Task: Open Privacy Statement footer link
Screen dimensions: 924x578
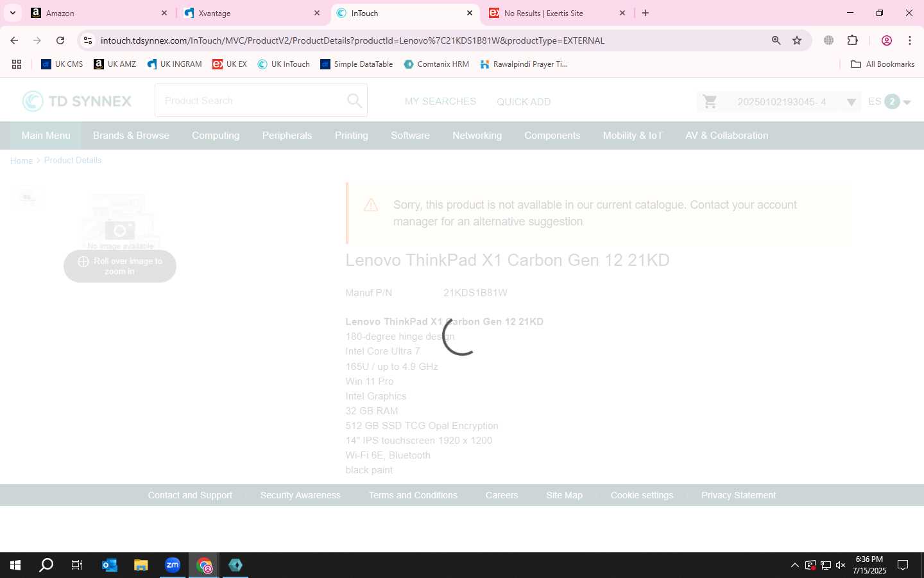Action: [x=739, y=495]
